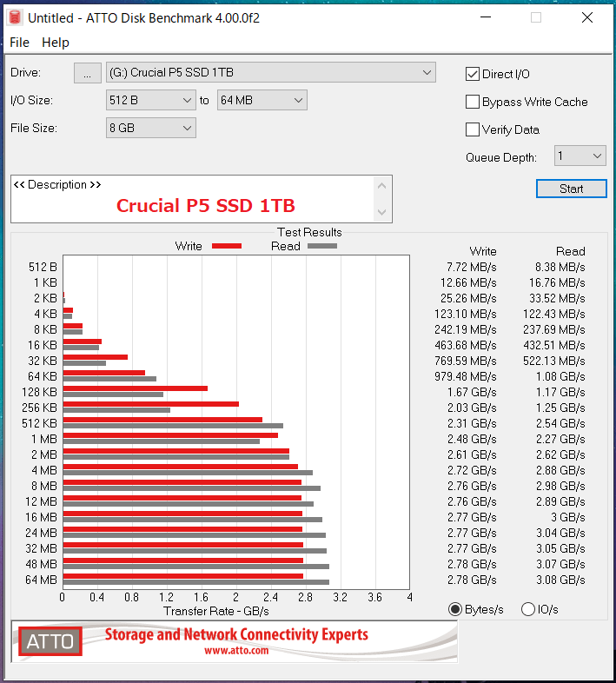Viewport: 616px width, 683px height.
Task: Click the gray Read legend swatch
Action: coord(322,246)
